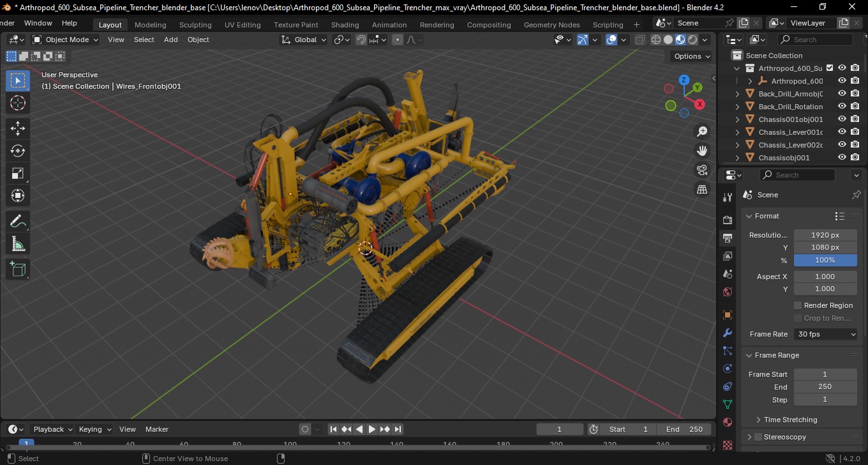The height and width of the screenshot is (465, 868).
Task: Click the viewport zoom magnifier icon
Action: click(702, 132)
